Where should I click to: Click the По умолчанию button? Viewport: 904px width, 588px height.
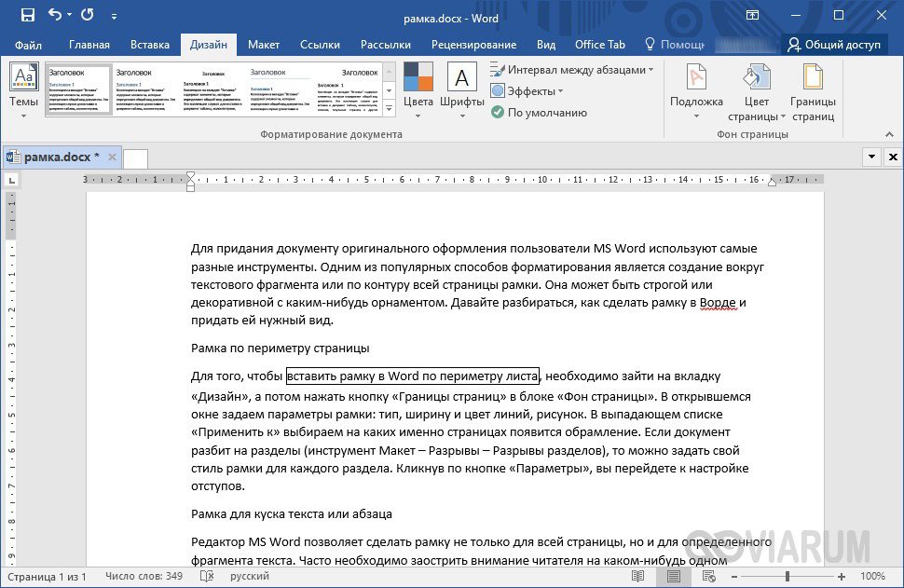(x=539, y=113)
